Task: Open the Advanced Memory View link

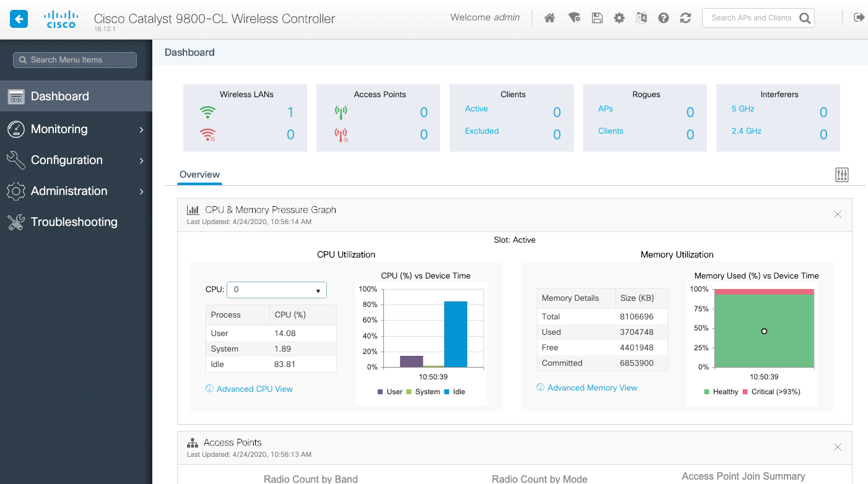Action: 592,388
